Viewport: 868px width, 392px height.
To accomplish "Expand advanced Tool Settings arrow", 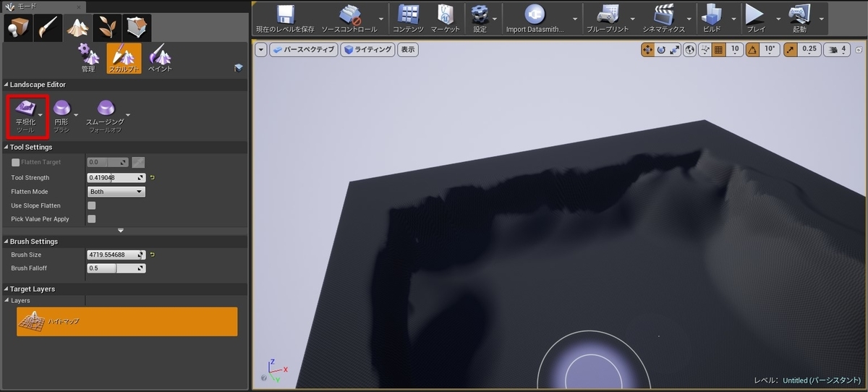I will [121, 230].
